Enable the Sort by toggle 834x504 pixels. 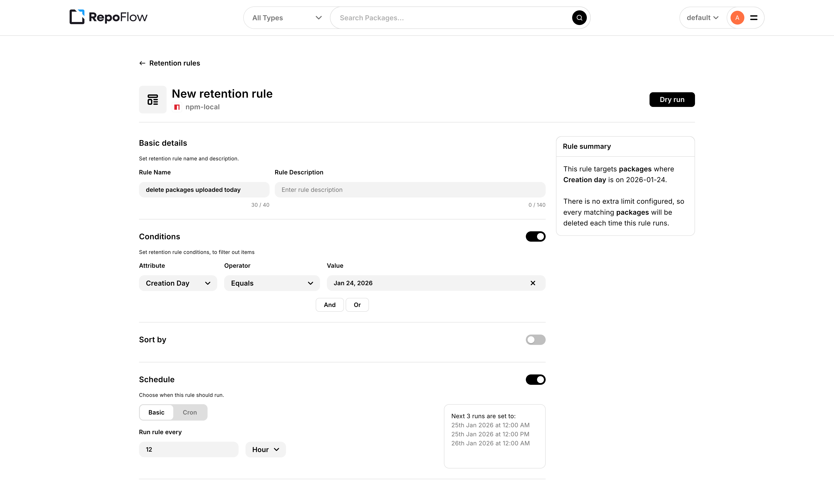click(536, 340)
